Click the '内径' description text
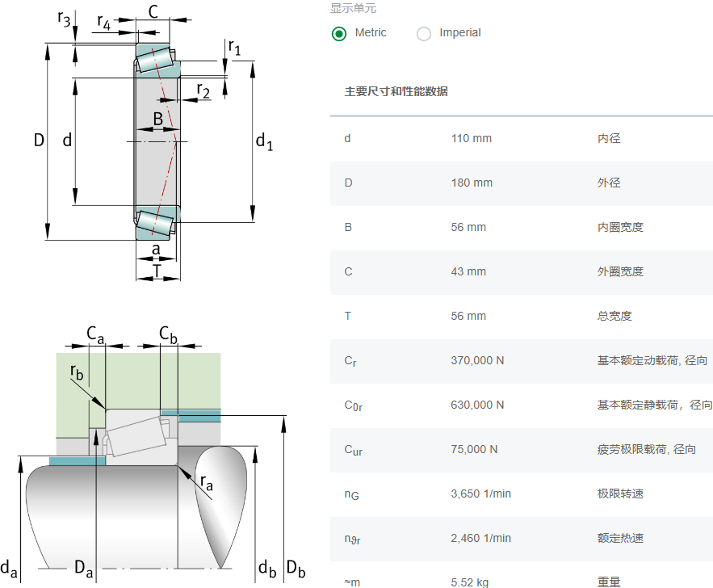Viewport: 713px width, 588px height. coord(609,138)
